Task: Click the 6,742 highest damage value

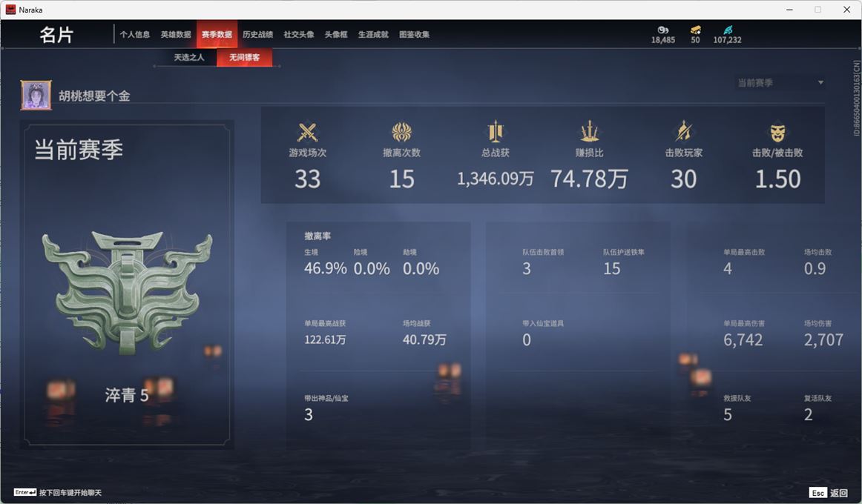Action: coord(743,340)
